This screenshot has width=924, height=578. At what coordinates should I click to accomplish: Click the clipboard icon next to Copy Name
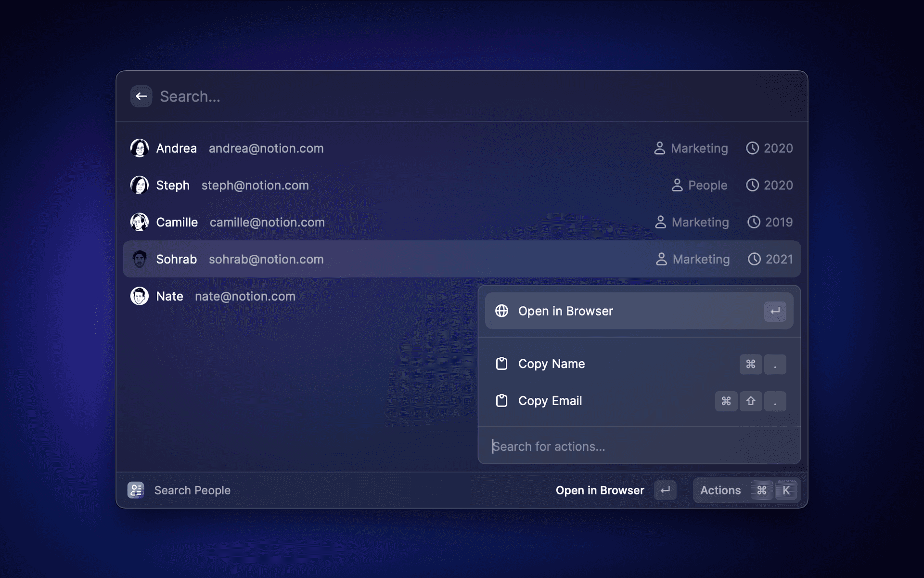(x=501, y=364)
